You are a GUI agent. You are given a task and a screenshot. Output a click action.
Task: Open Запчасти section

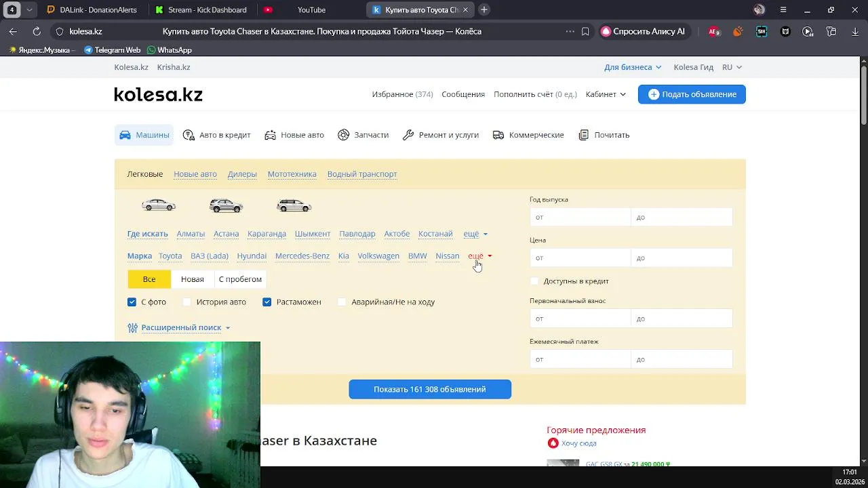[x=363, y=135]
